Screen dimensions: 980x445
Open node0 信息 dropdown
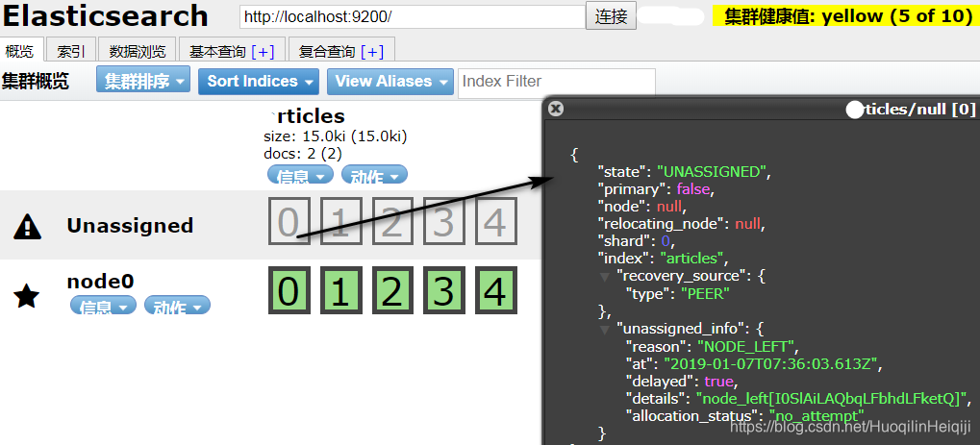point(103,305)
